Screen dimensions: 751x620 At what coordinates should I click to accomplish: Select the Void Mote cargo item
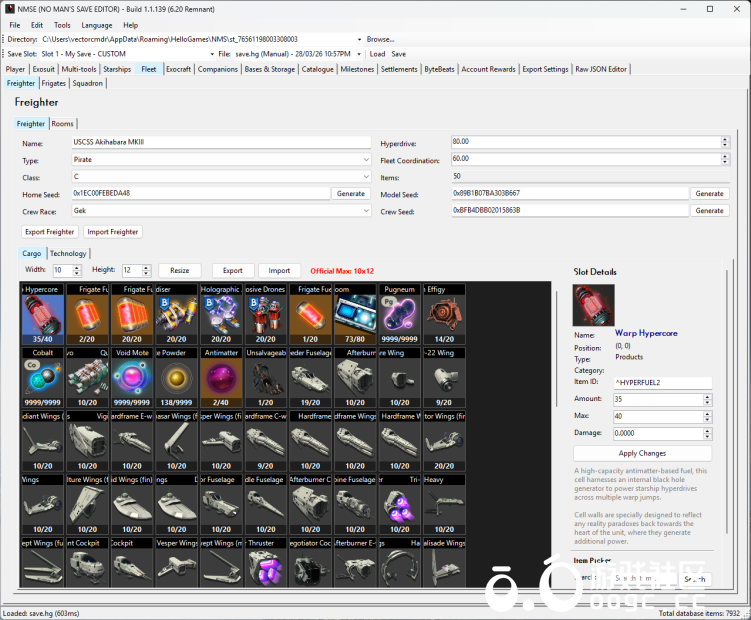(131, 377)
